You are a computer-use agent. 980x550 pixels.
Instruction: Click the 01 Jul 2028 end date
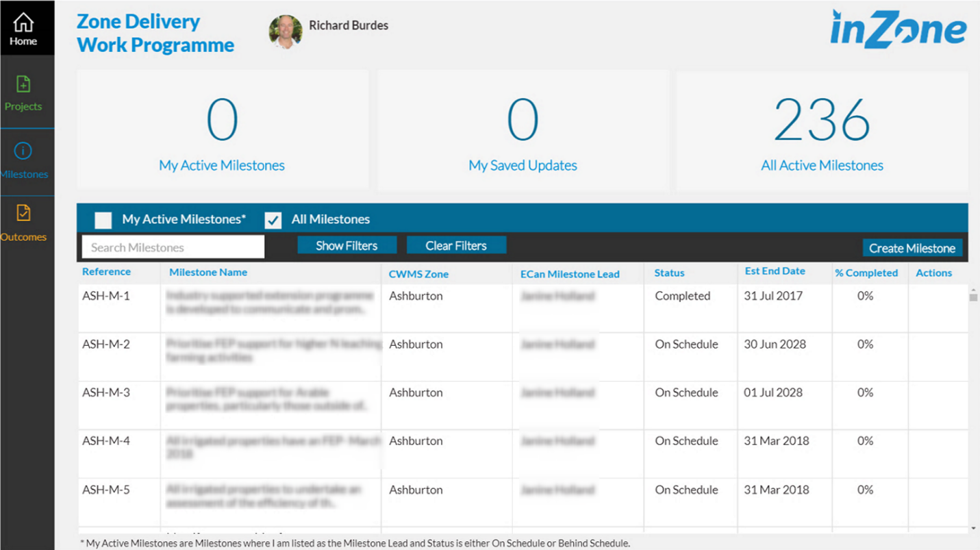[773, 392]
